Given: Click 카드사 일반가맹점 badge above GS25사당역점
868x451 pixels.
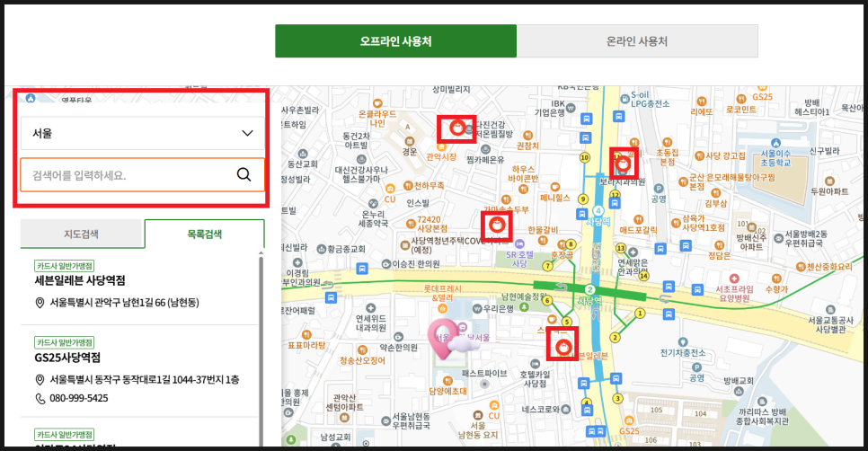Looking at the screenshot, I should tap(65, 342).
